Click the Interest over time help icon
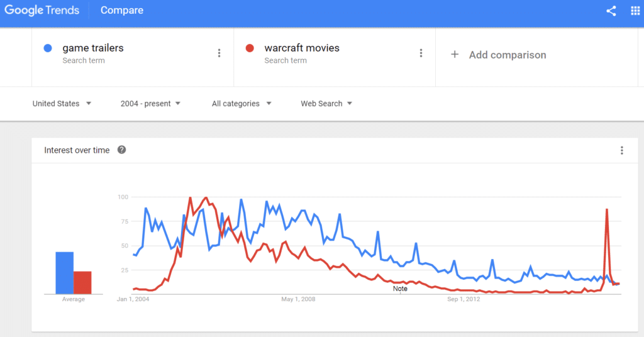Image resolution: width=644 pixels, height=337 pixels. pos(121,150)
